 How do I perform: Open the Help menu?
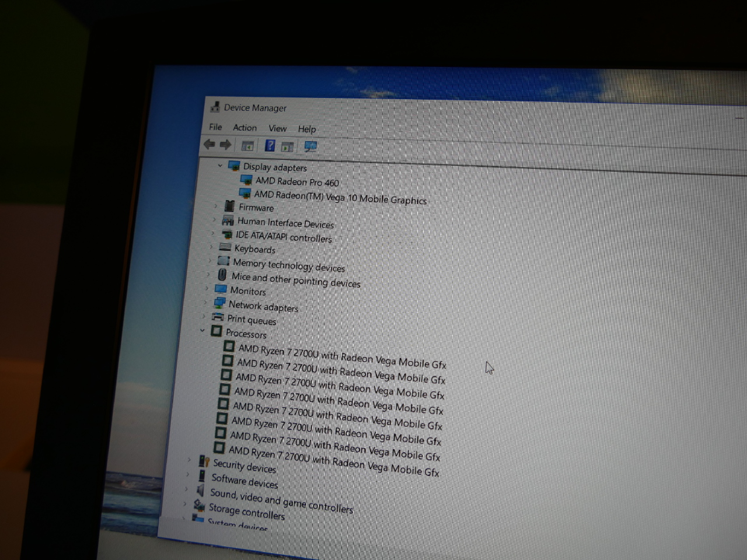pyautogui.click(x=307, y=129)
